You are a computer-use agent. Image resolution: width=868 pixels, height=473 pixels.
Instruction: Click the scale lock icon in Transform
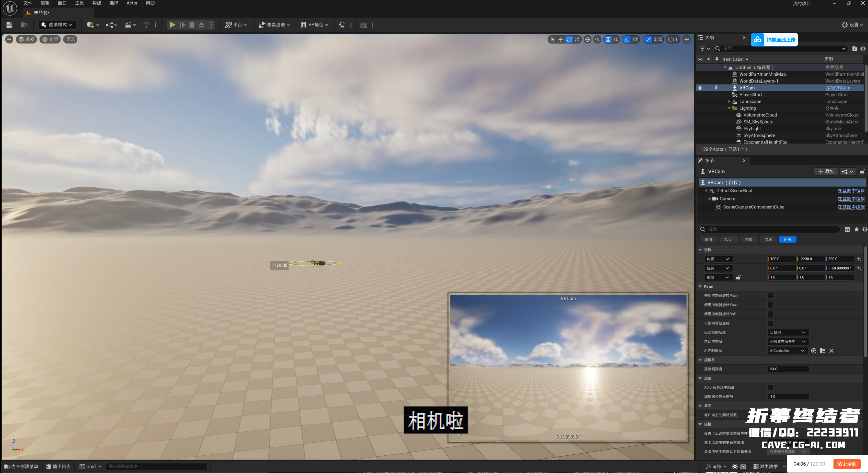(738, 277)
